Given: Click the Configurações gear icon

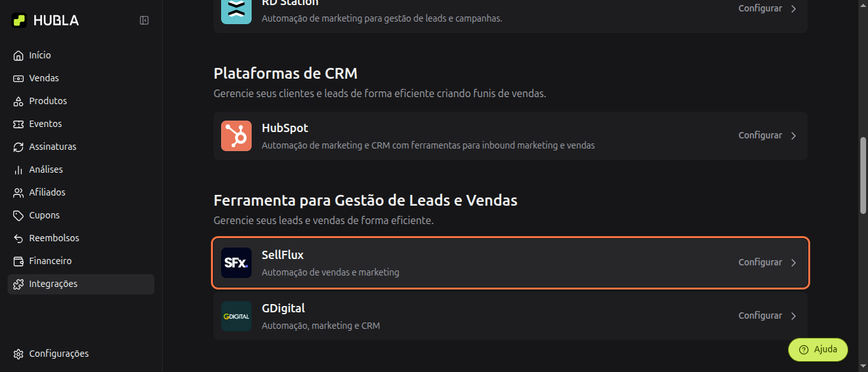Looking at the screenshot, I should pos(18,354).
